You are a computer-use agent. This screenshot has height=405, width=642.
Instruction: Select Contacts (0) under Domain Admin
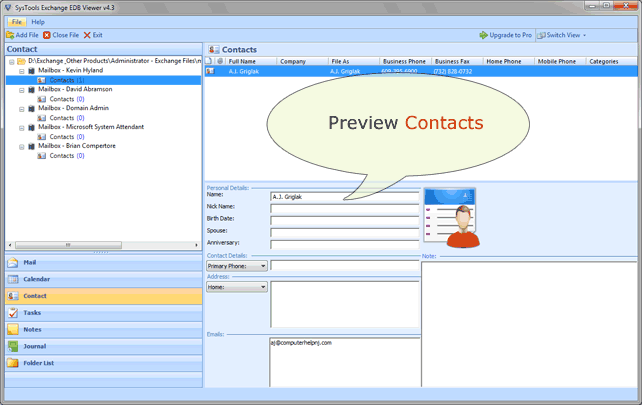tap(67, 118)
